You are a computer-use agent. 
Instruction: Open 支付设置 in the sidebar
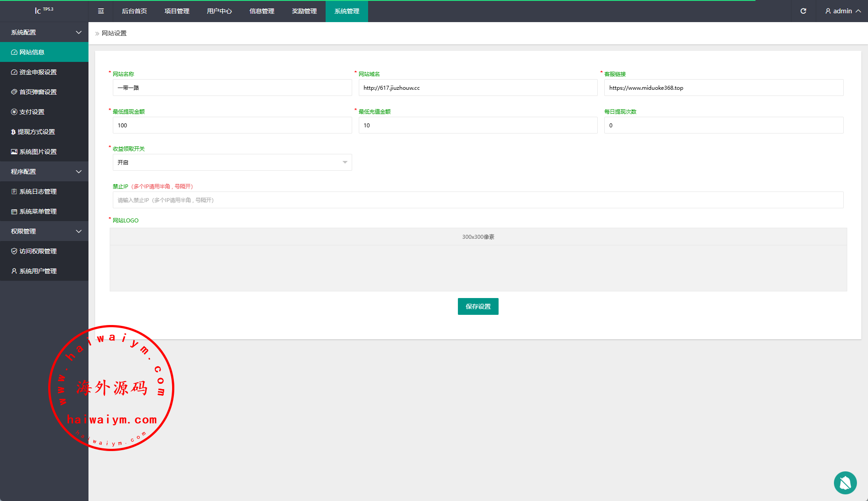[32, 112]
